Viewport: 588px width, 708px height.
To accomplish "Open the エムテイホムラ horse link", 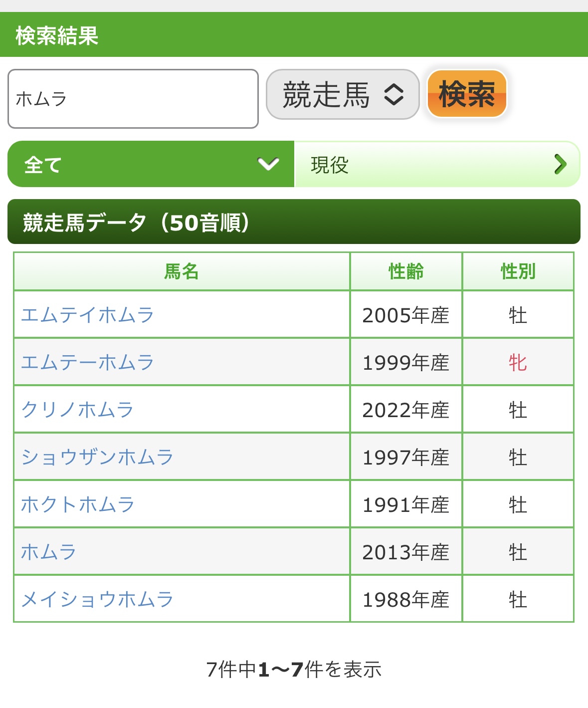I will [87, 315].
